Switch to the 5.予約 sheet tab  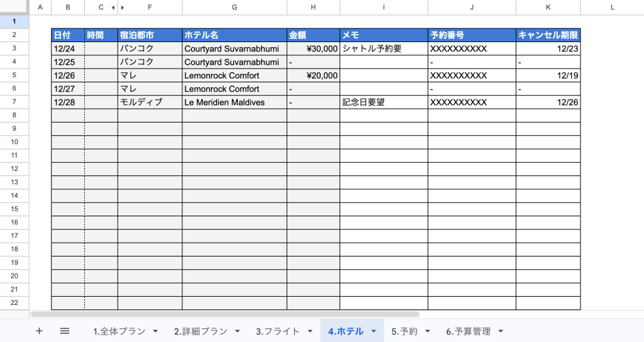404,331
